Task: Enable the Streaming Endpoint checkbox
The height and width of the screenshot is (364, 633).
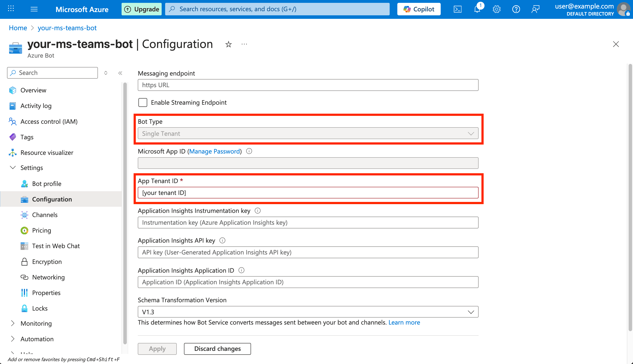Action: 143,102
